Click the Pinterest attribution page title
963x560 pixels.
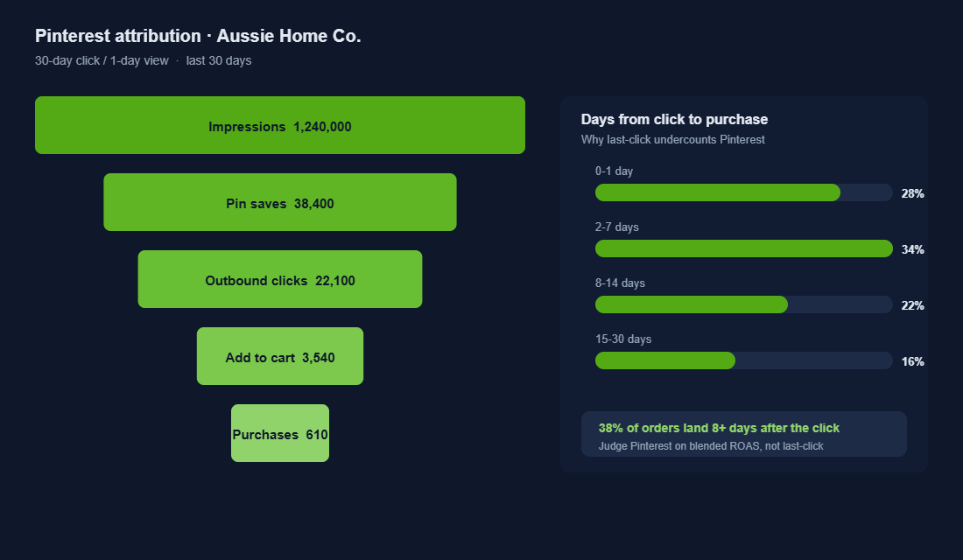(x=198, y=36)
